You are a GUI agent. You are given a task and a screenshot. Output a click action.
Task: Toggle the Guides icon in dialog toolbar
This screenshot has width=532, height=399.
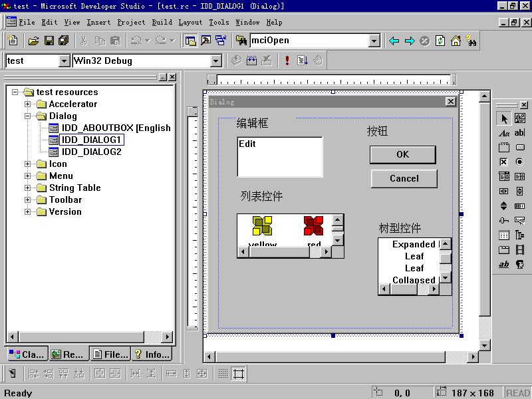click(239, 374)
